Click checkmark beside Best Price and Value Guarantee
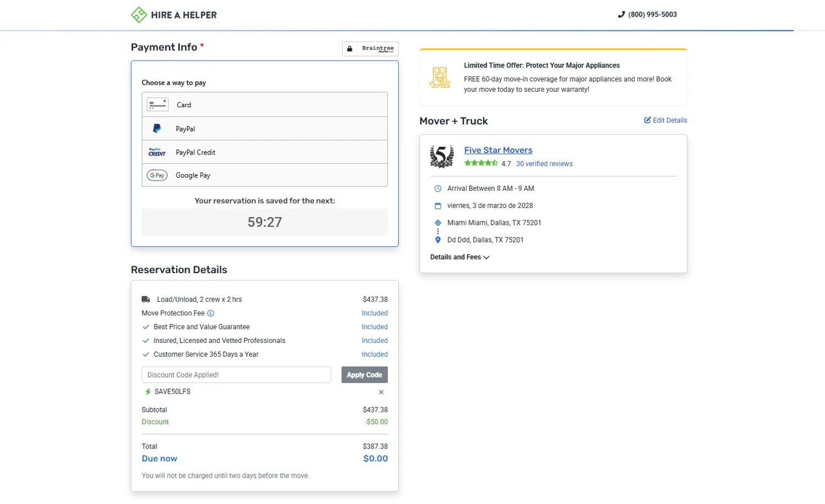Screen dimensions: 825x504 pos(146,327)
